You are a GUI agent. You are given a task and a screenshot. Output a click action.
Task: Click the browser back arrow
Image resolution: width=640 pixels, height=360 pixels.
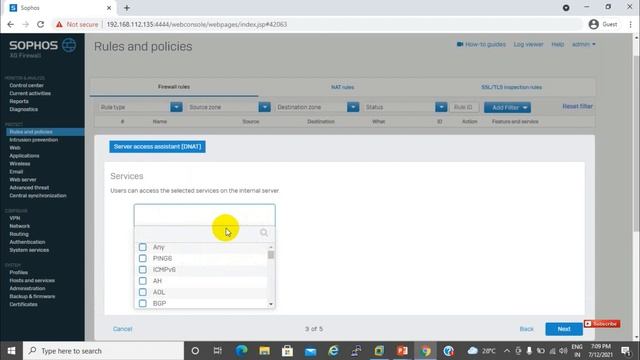click(x=11, y=24)
